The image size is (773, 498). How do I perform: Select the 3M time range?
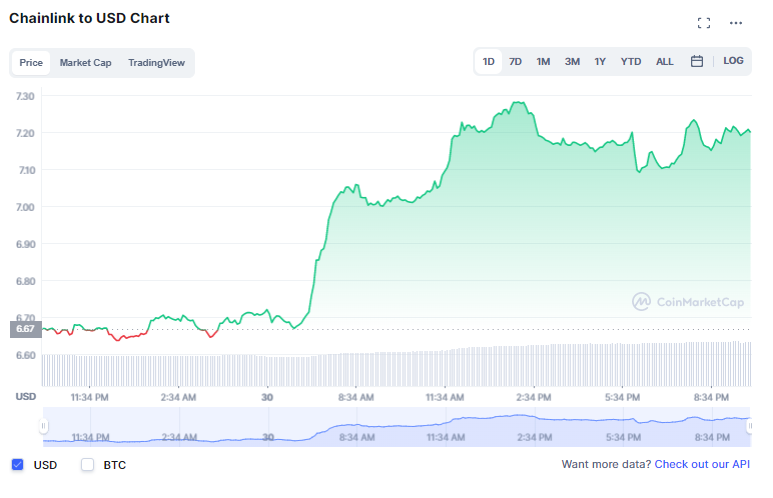[572, 62]
